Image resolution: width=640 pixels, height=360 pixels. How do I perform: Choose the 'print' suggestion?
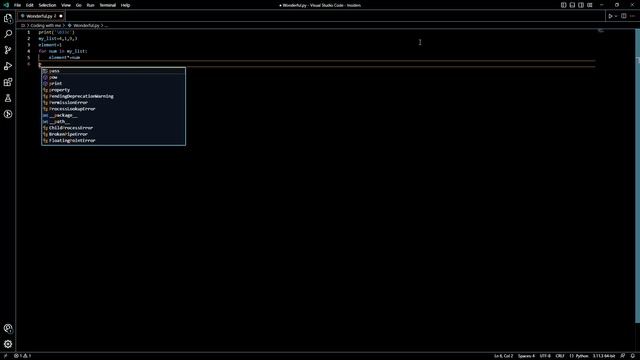pyautogui.click(x=113, y=84)
